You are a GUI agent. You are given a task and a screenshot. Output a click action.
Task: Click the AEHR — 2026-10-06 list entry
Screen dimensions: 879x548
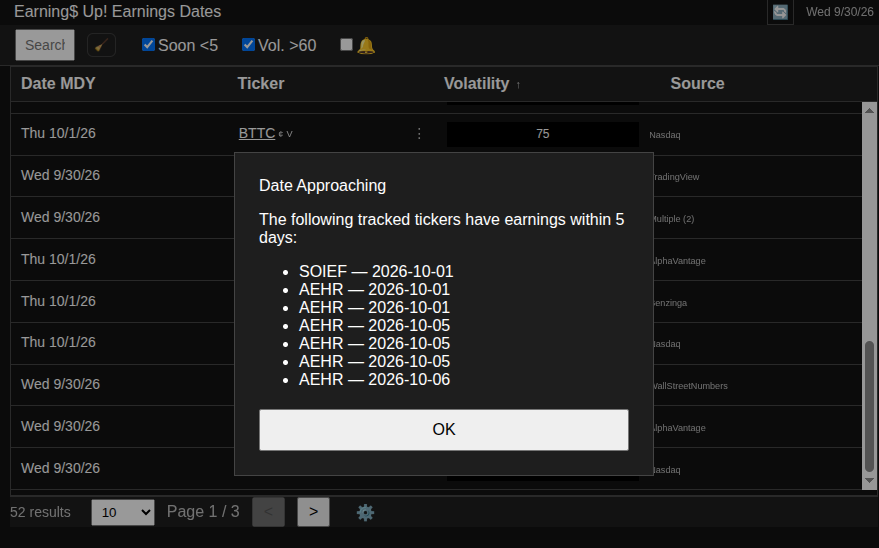(374, 379)
